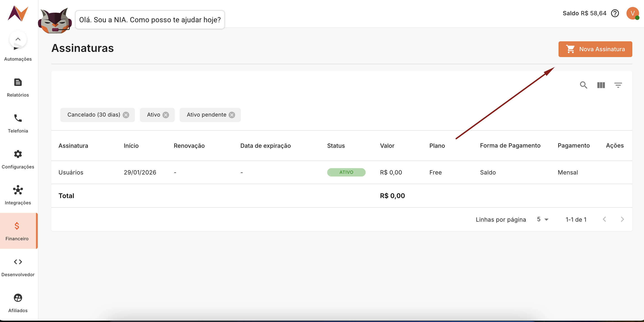Remove the Ativo filter chip

(166, 115)
